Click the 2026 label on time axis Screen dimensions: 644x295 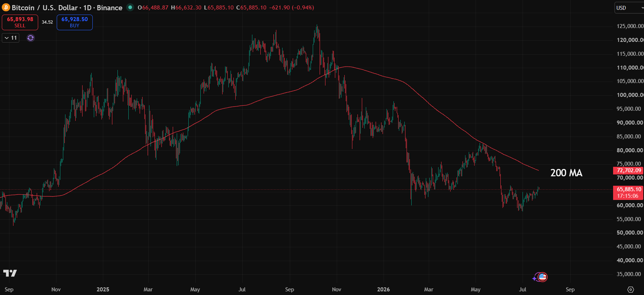point(383,290)
